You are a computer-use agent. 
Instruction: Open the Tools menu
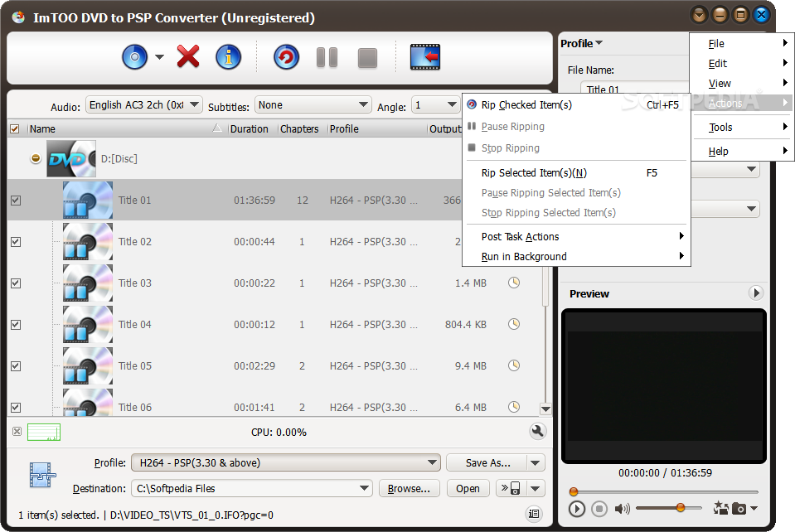click(x=742, y=127)
